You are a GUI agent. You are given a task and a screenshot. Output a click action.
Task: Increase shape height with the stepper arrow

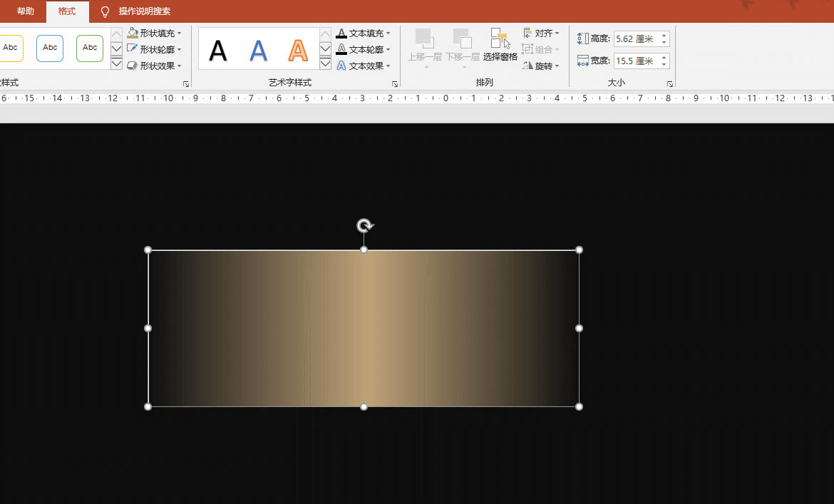click(664, 36)
